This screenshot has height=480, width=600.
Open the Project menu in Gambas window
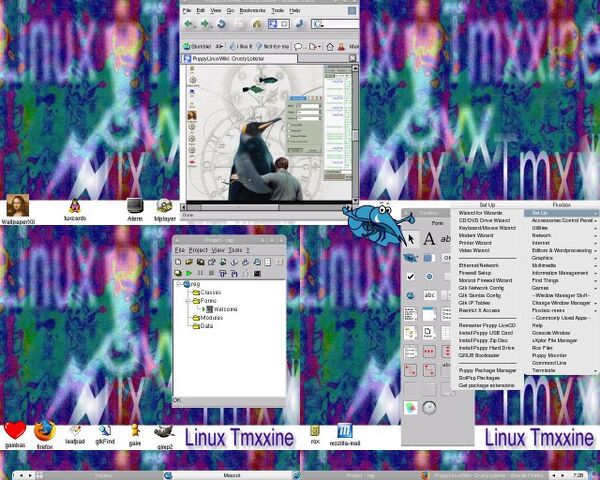coord(198,250)
